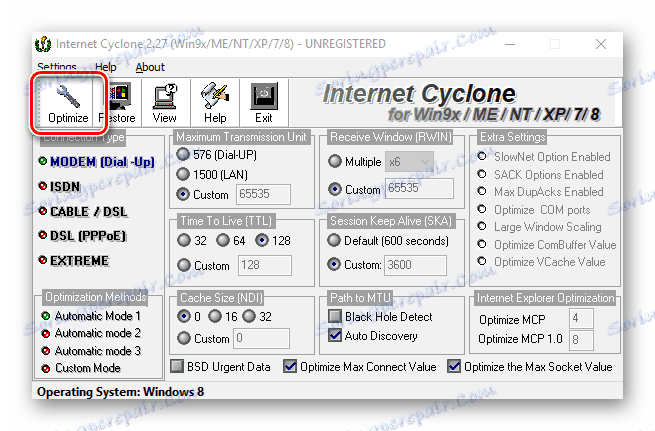Choose Automatic Mode 1 optimization

(x=91, y=316)
